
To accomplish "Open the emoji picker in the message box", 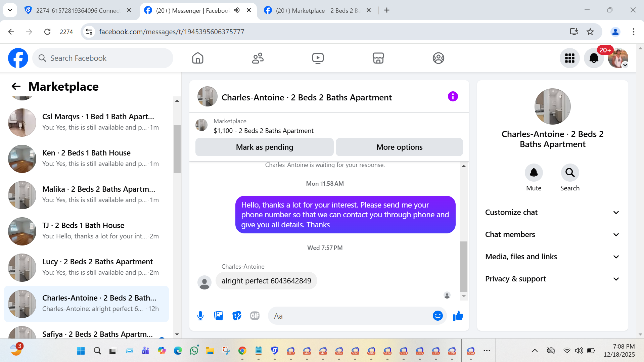I will coord(438,316).
